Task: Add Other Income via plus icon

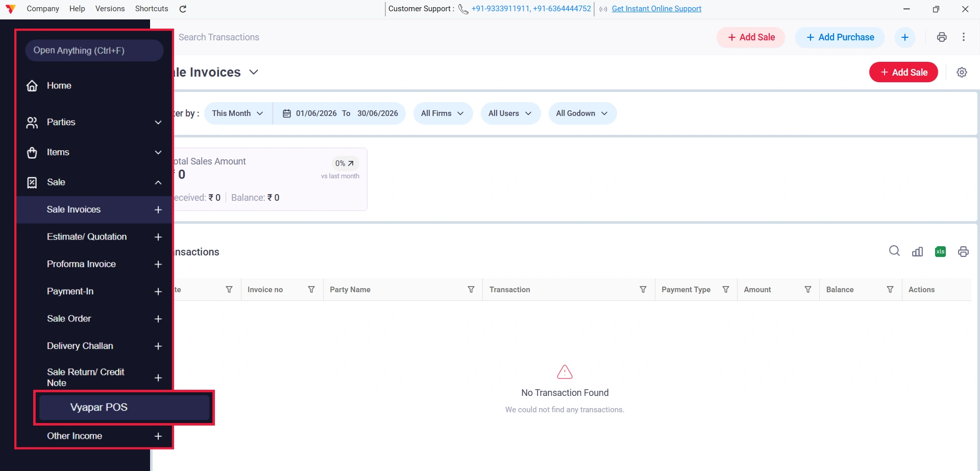Action: (x=158, y=436)
